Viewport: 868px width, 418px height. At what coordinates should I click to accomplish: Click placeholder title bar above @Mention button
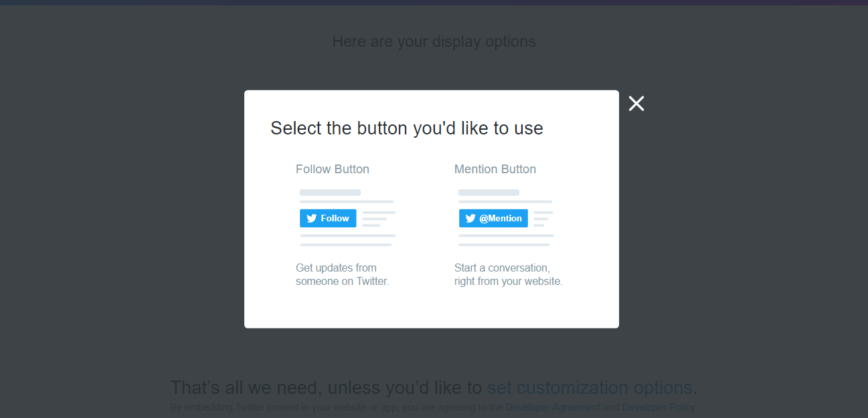coord(489,193)
